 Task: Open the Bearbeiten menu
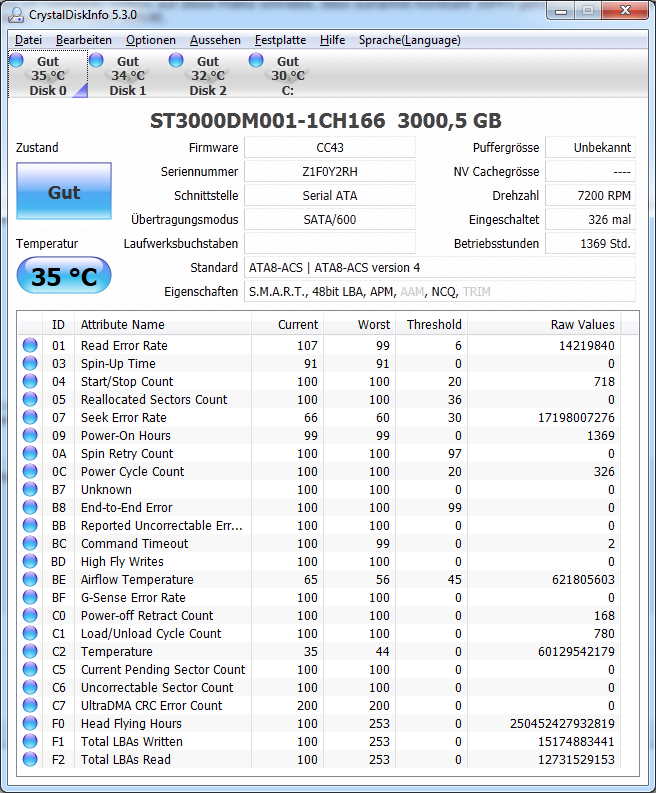coord(83,40)
